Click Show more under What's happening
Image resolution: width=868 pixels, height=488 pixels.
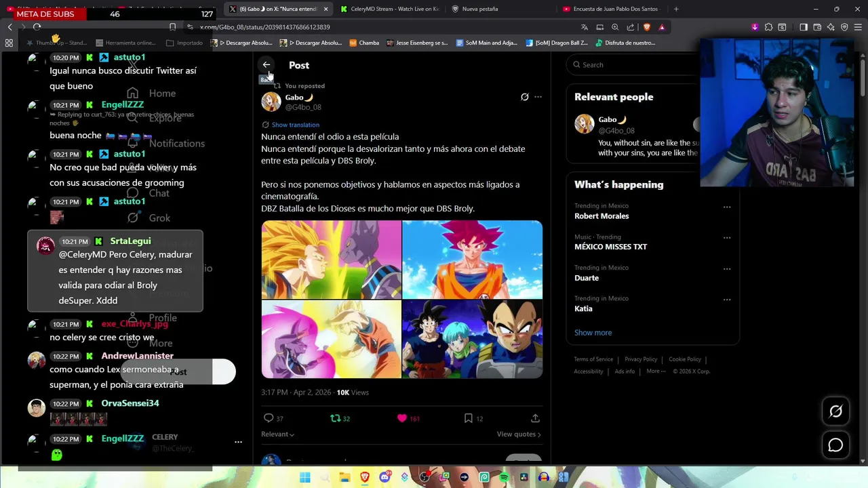click(593, 333)
